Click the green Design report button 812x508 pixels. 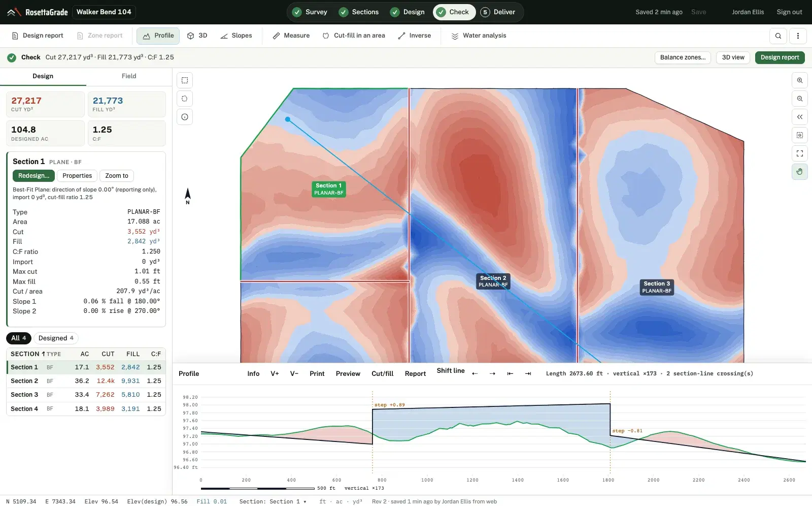tap(780, 57)
